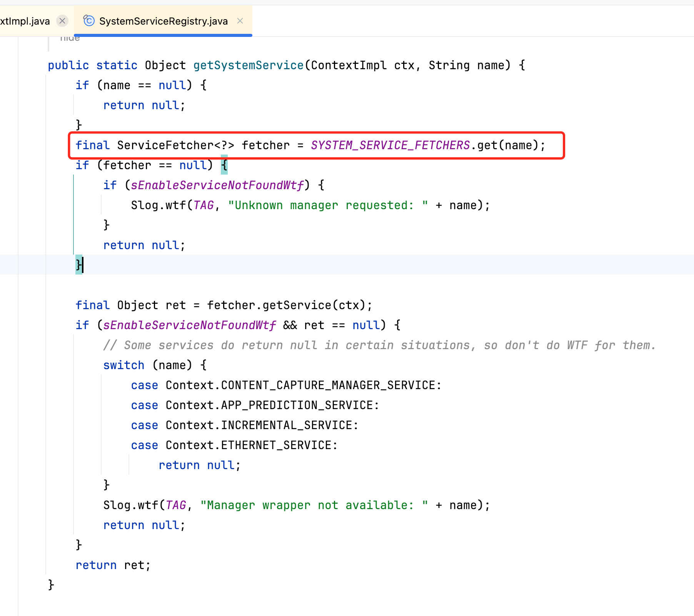Click the ContextImpl parameter type
694x616 pixels.
(x=349, y=65)
